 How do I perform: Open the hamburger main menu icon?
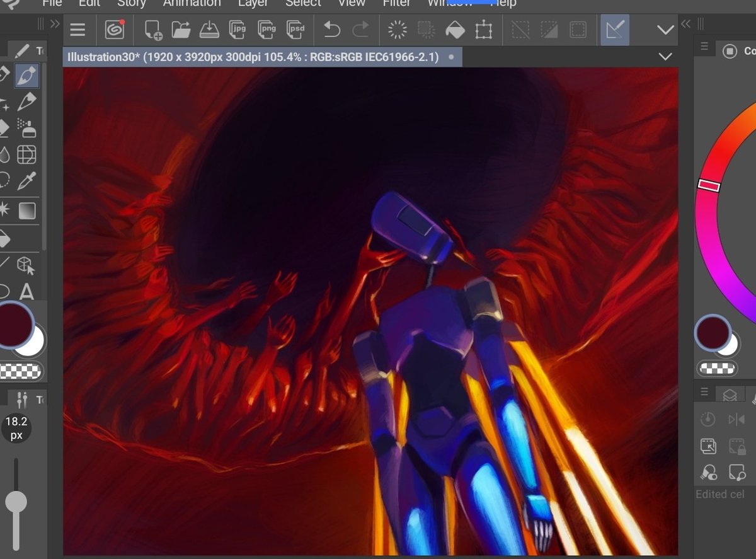77,30
